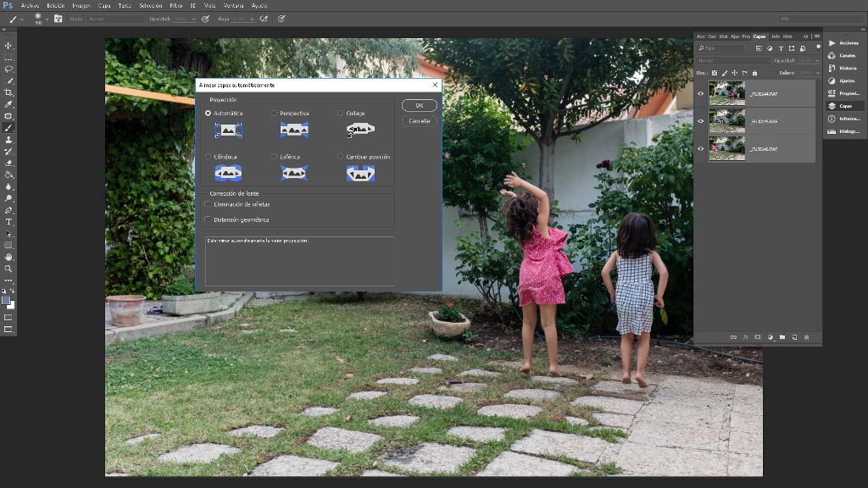The width and height of the screenshot is (868, 488).
Task: Select the Perspectiva projection option
Action: pos(274,113)
